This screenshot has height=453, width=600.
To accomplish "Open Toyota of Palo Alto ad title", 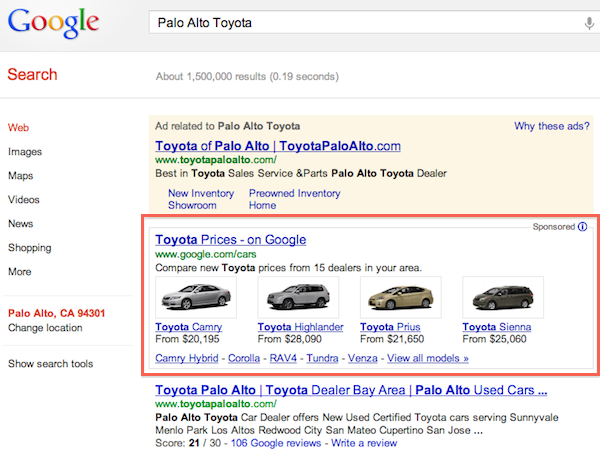I will point(278,146).
